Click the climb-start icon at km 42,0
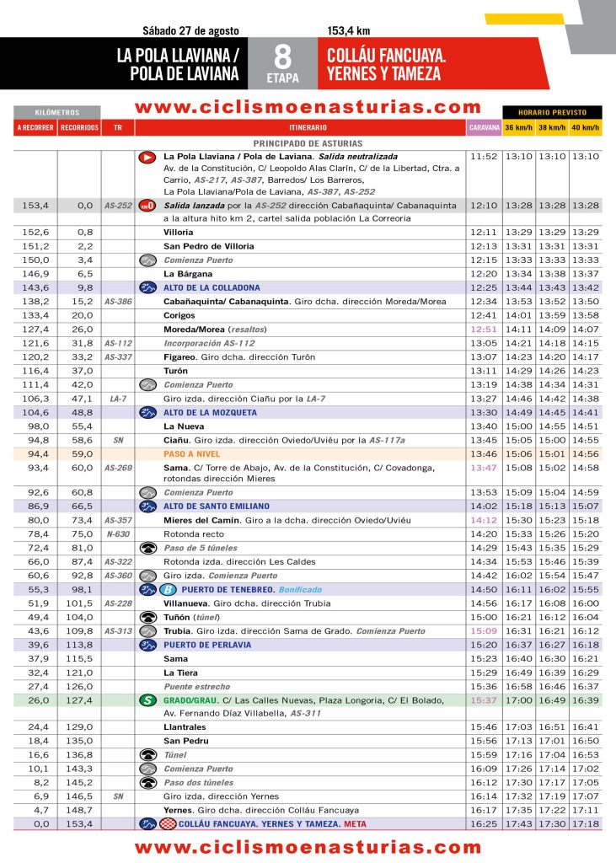 pyautogui.click(x=147, y=384)
